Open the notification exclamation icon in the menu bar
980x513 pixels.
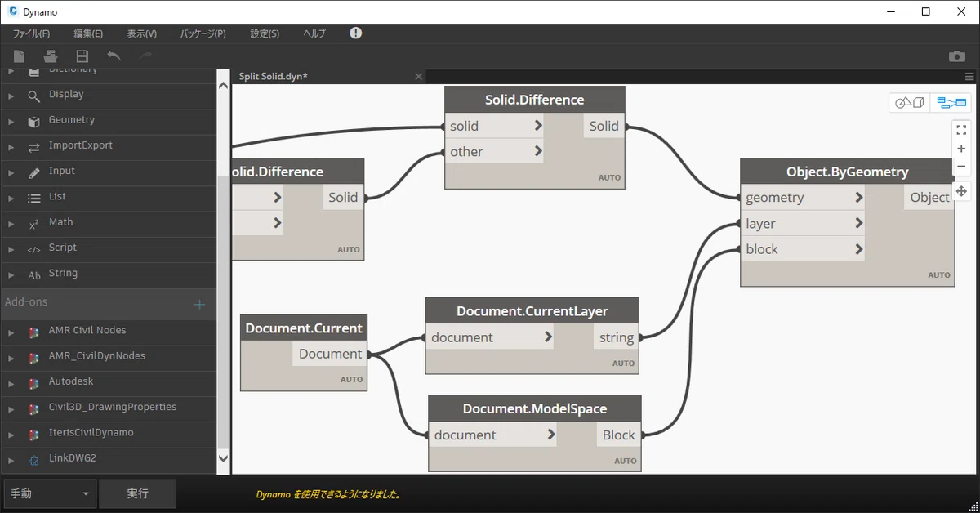(x=355, y=33)
